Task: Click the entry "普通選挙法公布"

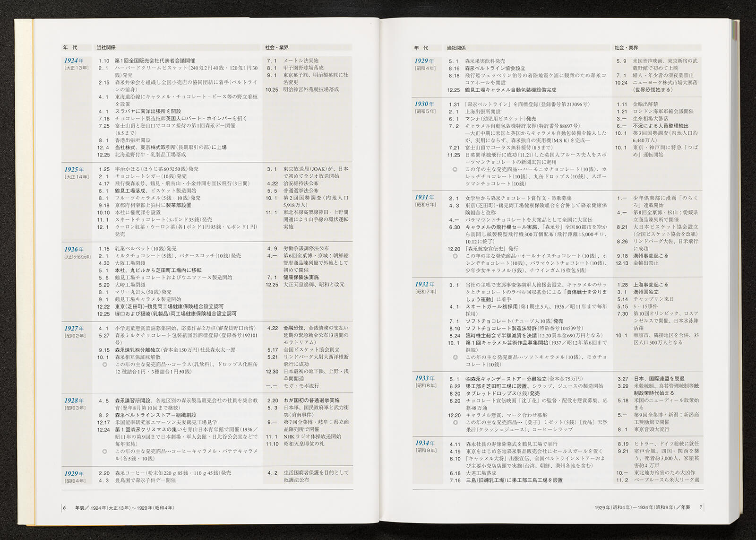Action: click(x=301, y=191)
